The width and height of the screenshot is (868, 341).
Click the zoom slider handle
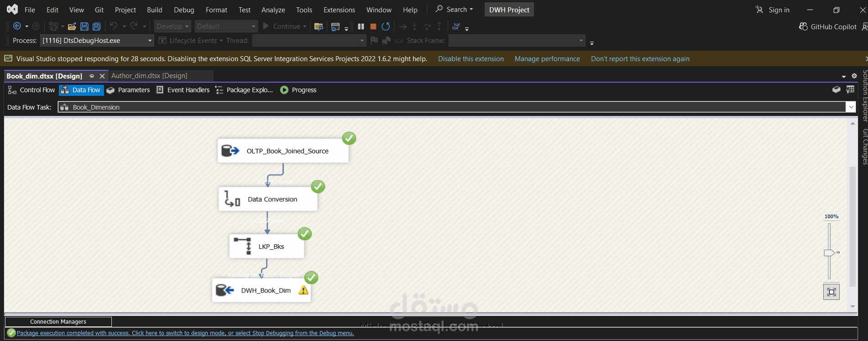[829, 253]
